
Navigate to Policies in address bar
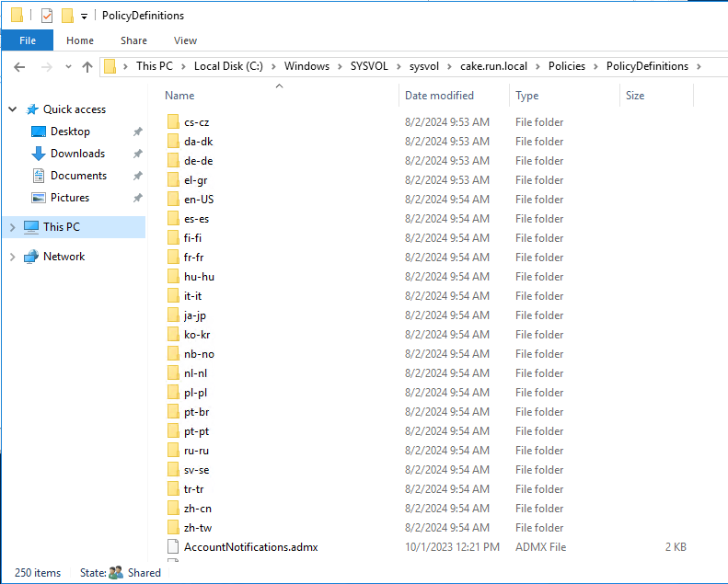coord(566,66)
